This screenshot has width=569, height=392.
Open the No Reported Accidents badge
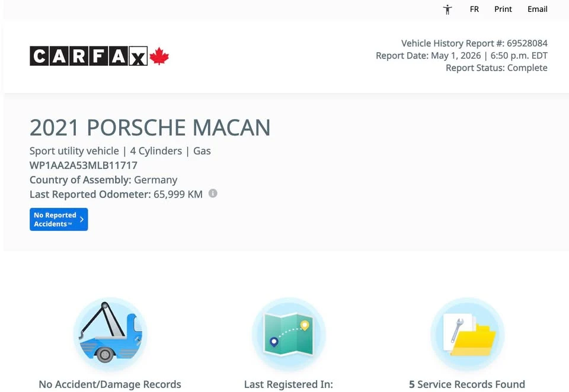59,219
